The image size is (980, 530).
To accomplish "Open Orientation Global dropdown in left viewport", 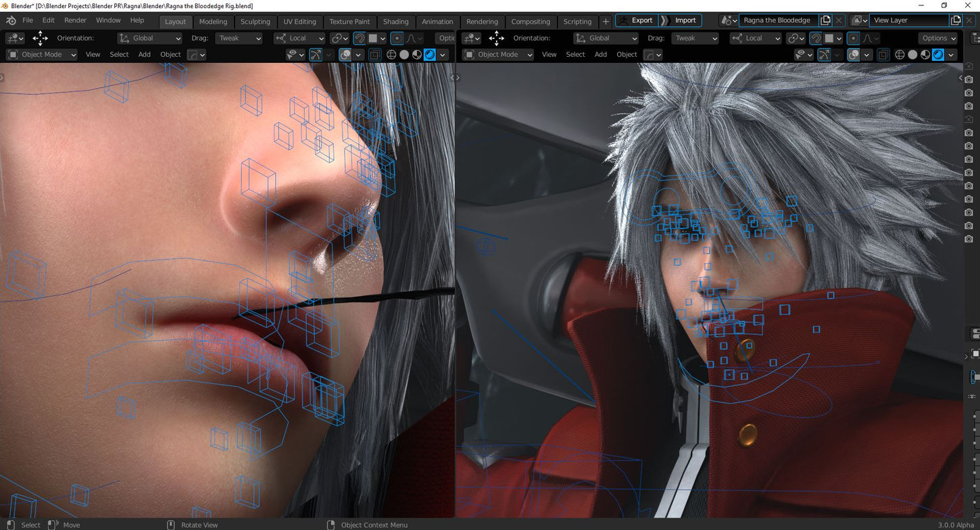I will [149, 38].
